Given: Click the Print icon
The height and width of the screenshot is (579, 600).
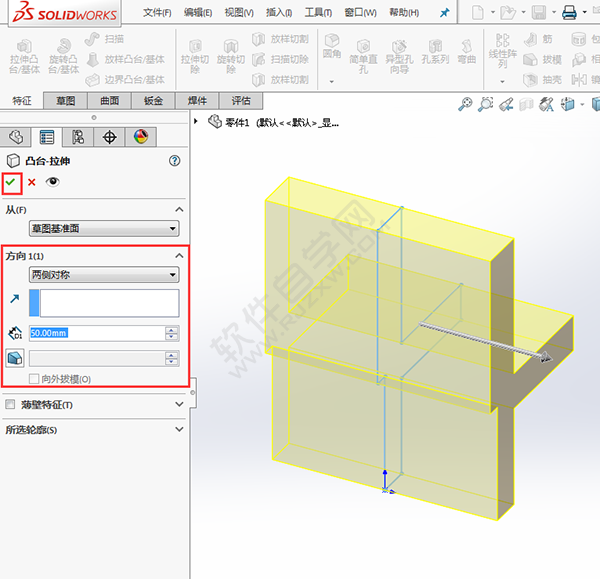Looking at the screenshot, I should coord(569,12).
